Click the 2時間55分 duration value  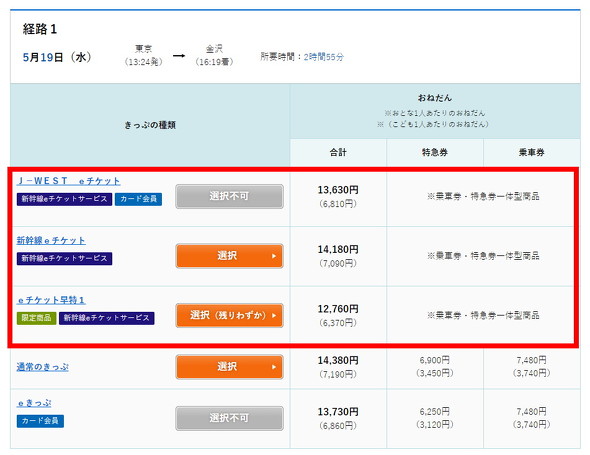324,57
